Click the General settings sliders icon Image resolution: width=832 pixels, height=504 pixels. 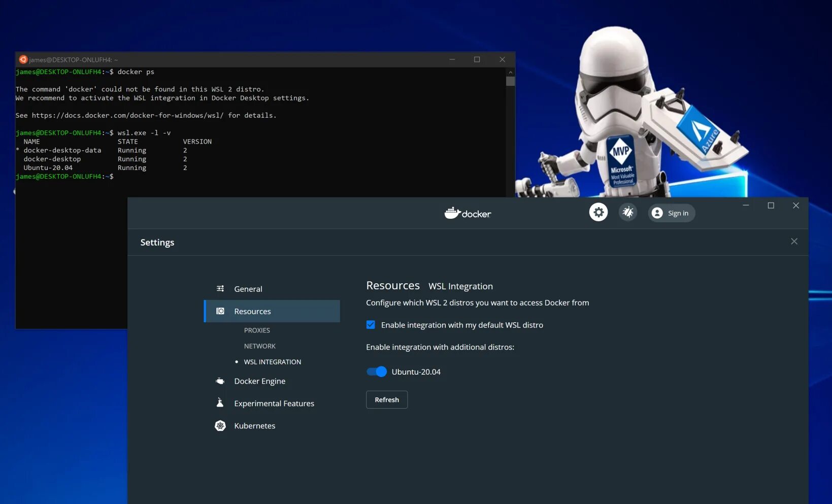(220, 289)
